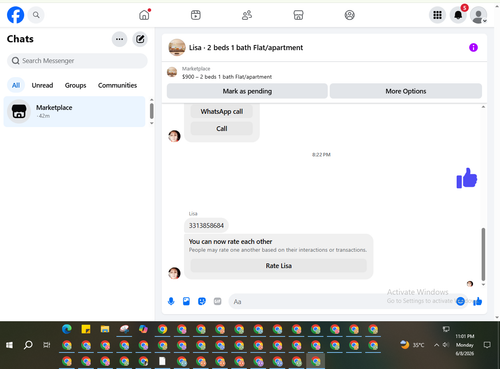
Task: Open Task View on the taskbar
Action: point(47,345)
